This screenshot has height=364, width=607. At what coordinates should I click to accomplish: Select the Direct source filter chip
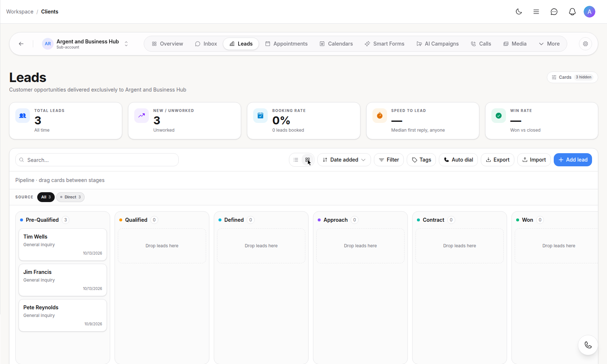tap(70, 197)
